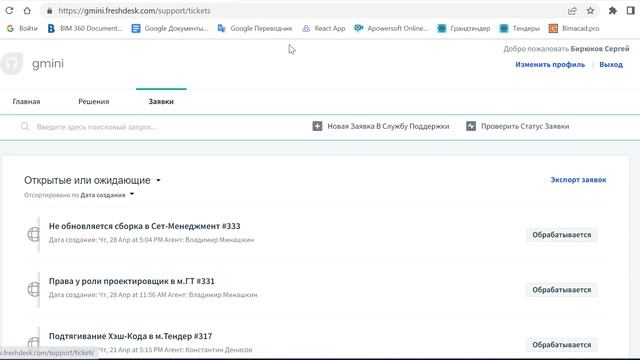The image size is (640, 360).
Task: Open ticket #331 about роли проектировщик
Action: [131, 281]
